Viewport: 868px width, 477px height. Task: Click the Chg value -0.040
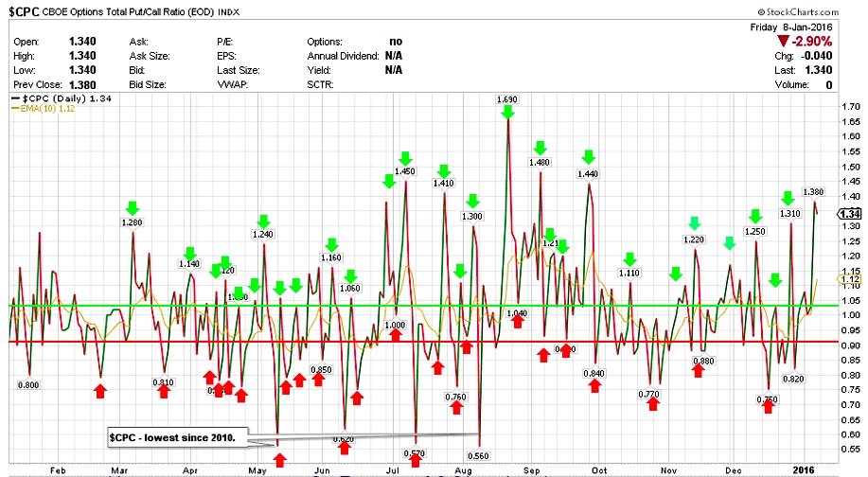point(815,56)
